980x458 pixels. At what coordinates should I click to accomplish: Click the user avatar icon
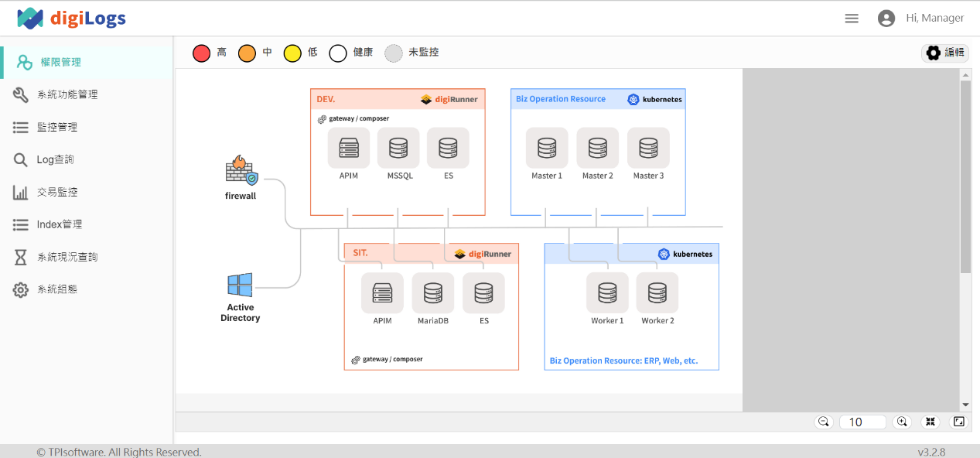[886, 19]
